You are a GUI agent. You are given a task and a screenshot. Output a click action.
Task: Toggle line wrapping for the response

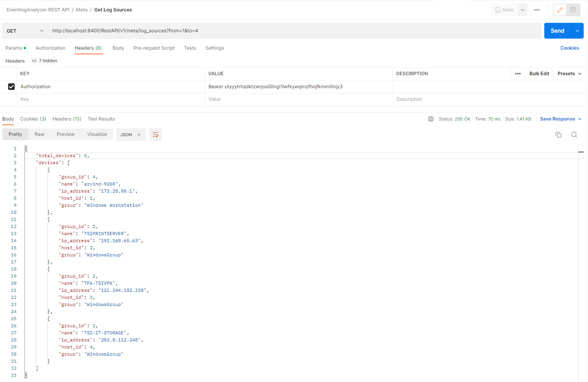(x=155, y=134)
